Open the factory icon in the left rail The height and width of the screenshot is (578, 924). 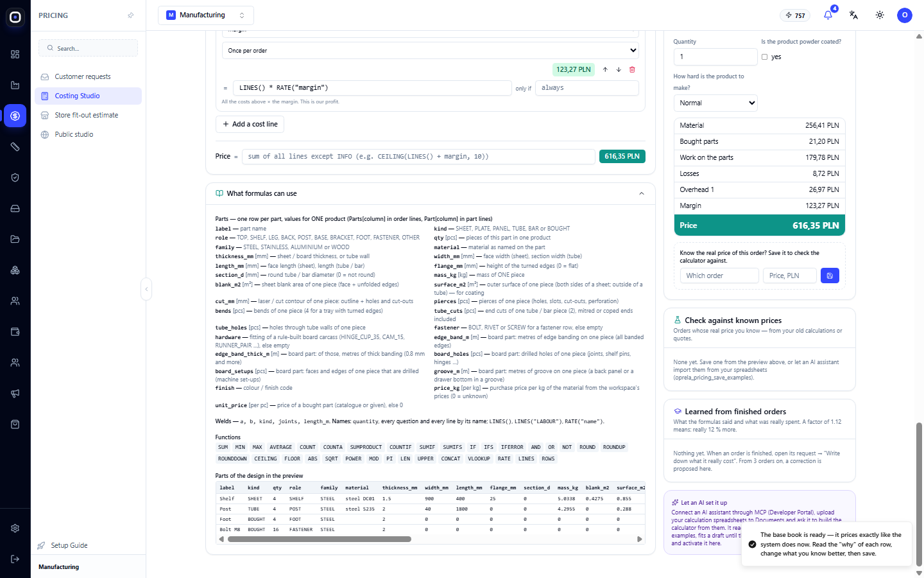[x=15, y=85]
